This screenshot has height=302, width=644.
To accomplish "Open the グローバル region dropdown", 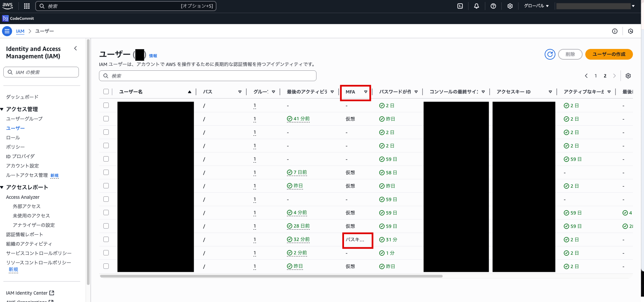I will [536, 6].
